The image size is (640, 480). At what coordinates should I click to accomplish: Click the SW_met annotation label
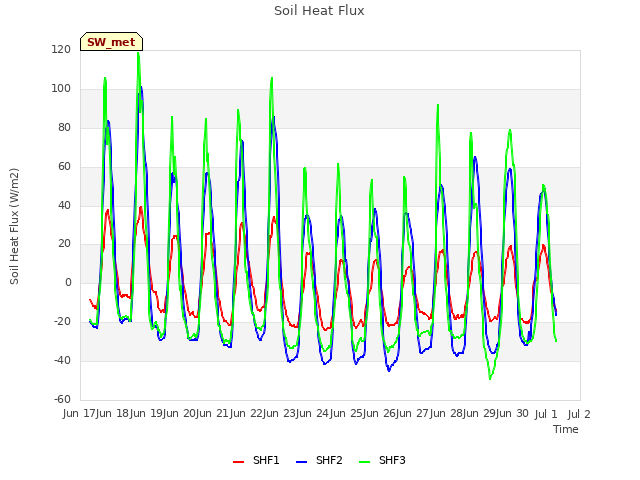click(x=111, y=42)
